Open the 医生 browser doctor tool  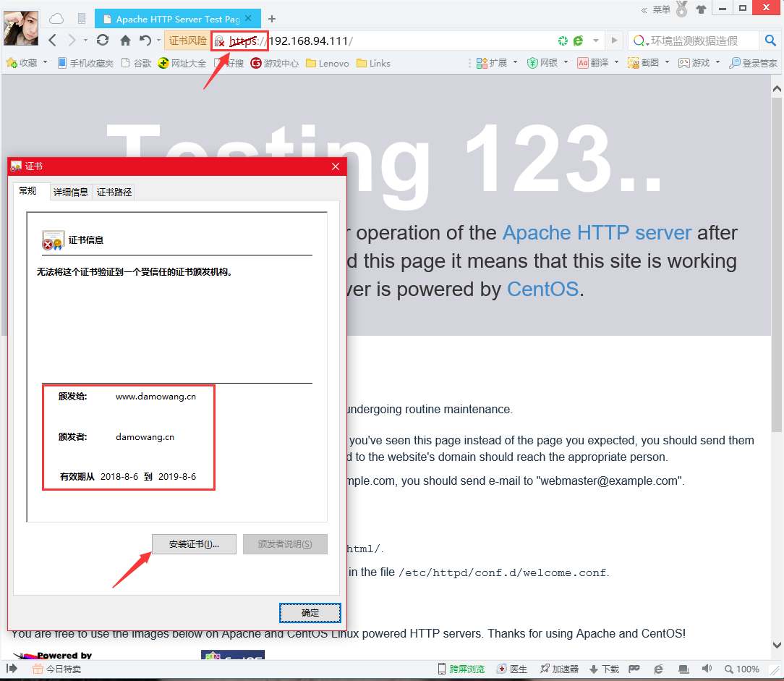511,669
